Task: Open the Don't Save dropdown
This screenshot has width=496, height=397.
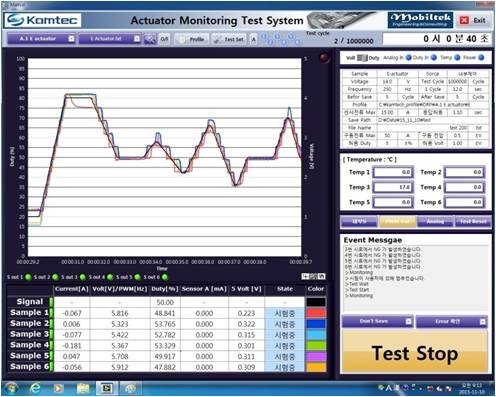Action: click(x=377, y=321)
